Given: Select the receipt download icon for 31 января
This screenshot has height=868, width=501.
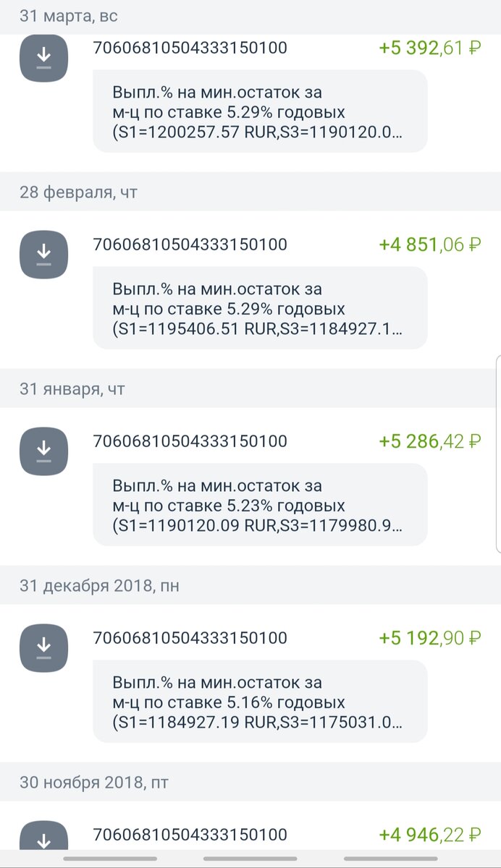Looking at the screenshot, I should click(x=43, y=451).
